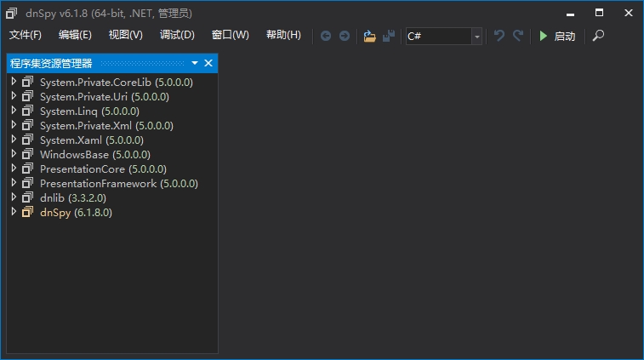
Task: Open the 文件(F) menu
Action: 26,35
